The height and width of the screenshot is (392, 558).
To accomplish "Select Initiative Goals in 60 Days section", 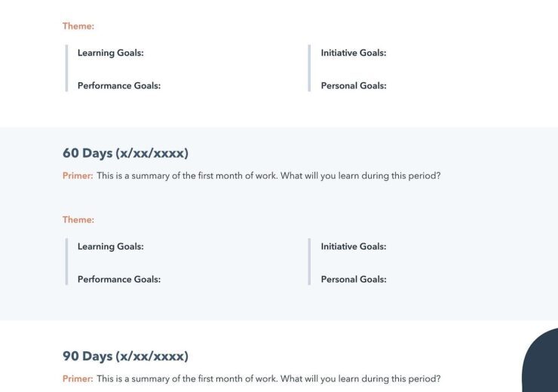I will tap(354, 247).
